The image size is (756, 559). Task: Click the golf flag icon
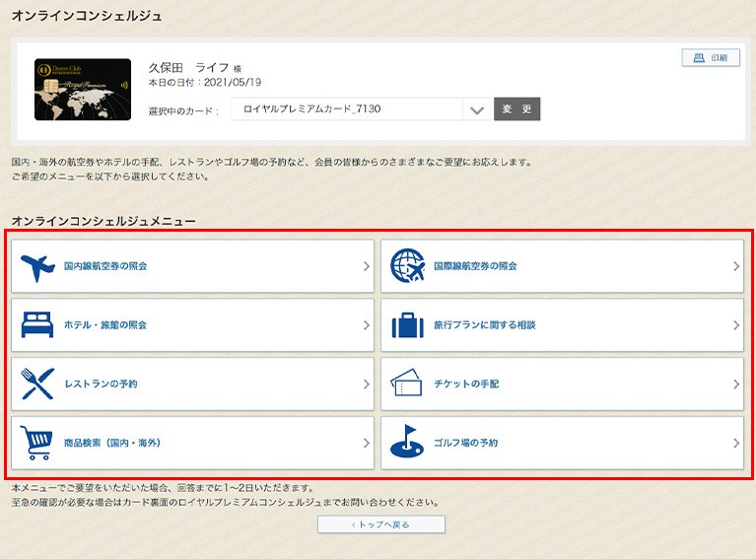(x=407, y=441)
